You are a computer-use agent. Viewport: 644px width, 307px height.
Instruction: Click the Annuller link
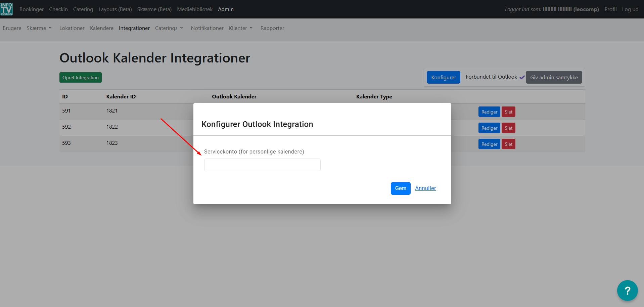point(425,188)
